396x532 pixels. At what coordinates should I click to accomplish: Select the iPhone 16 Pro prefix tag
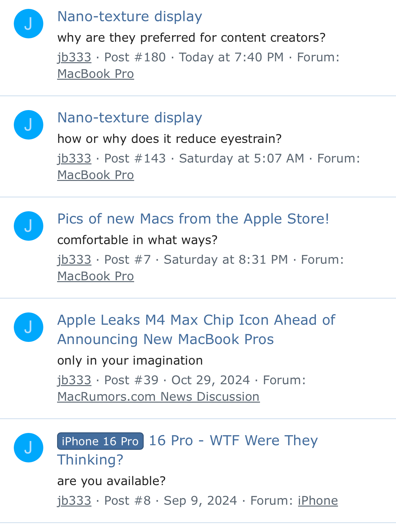click(x=100, y=441)
